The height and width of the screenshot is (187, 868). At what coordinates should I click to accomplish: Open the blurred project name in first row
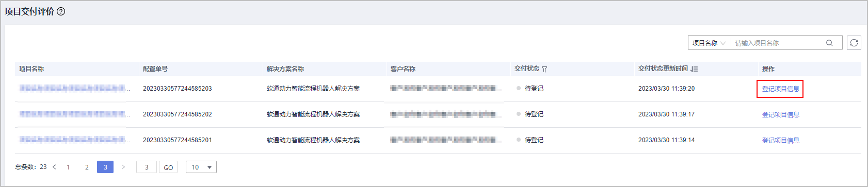click(x=74, y=89)
